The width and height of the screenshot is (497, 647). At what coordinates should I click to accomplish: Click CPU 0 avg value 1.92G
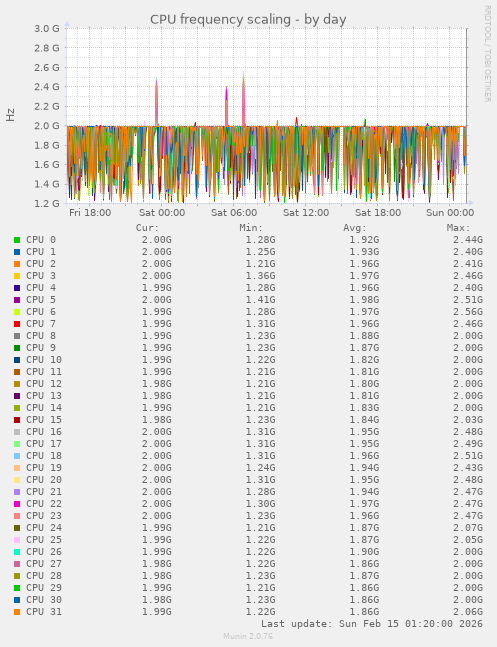coord(364,240)
